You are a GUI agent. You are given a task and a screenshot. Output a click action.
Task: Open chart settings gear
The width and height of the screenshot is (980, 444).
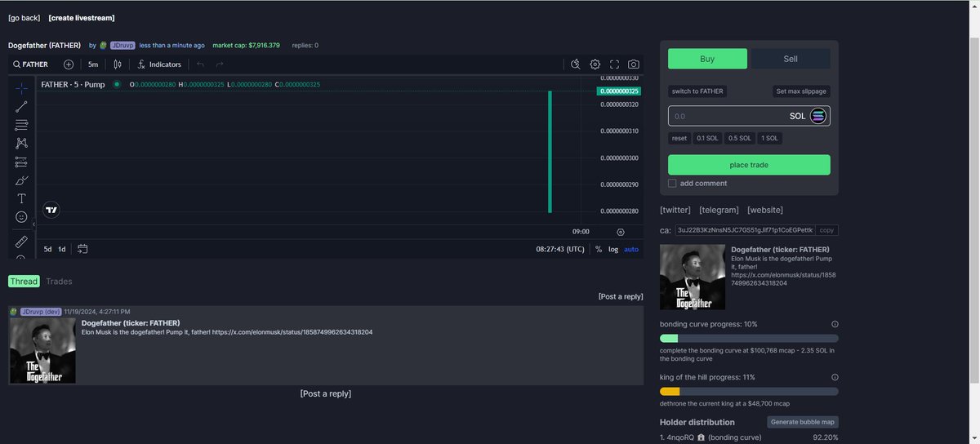pyautogui.click(x=595, y=64)
